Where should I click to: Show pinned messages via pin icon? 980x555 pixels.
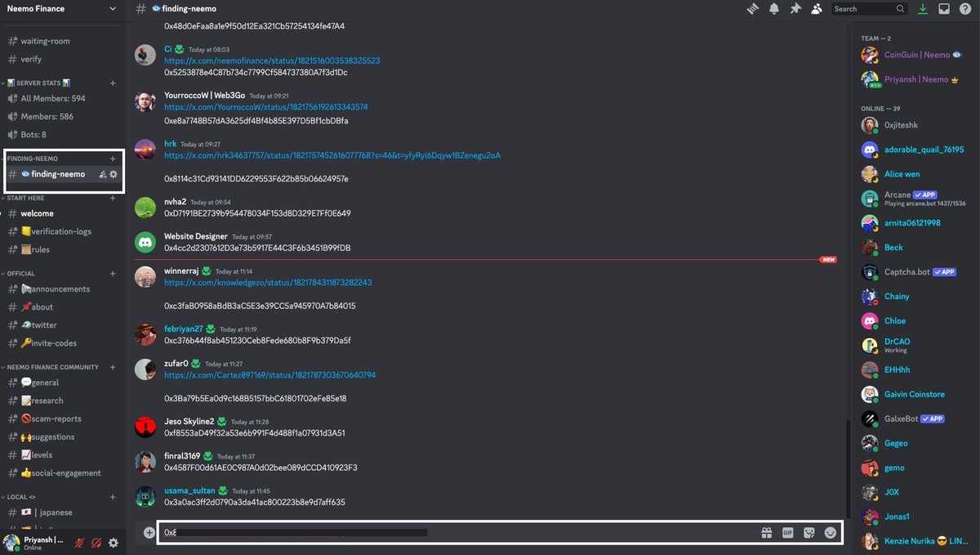tap(795, 9)
